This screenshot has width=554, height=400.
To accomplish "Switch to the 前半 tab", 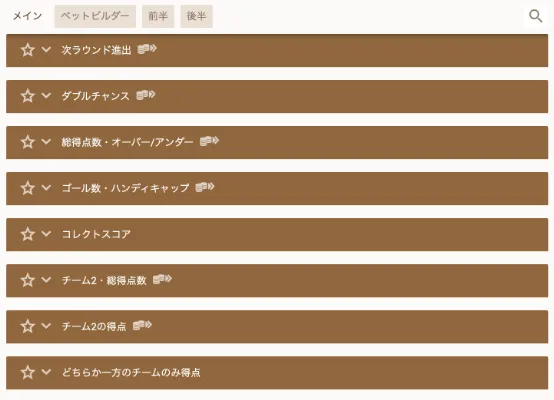I will pyautogui.click(x=158, y=16).
